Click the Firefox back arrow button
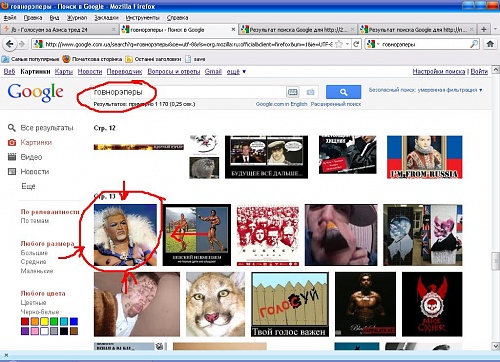This screenshot has height=362, width=500. point(9,44)
